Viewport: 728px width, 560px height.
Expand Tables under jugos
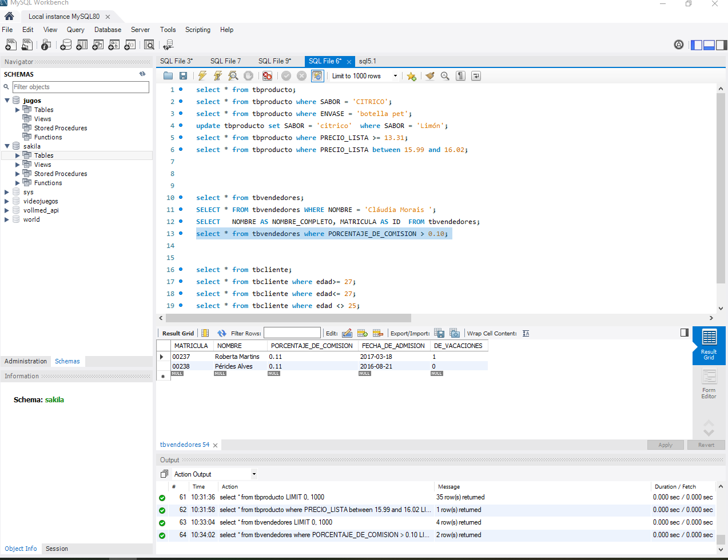(x=18, y=110)
